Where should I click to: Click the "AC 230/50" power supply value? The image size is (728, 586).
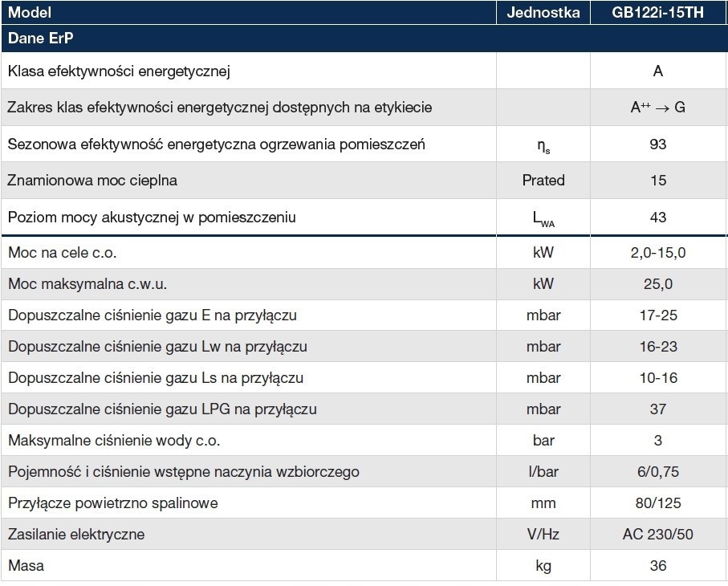(x=658, y=535)
